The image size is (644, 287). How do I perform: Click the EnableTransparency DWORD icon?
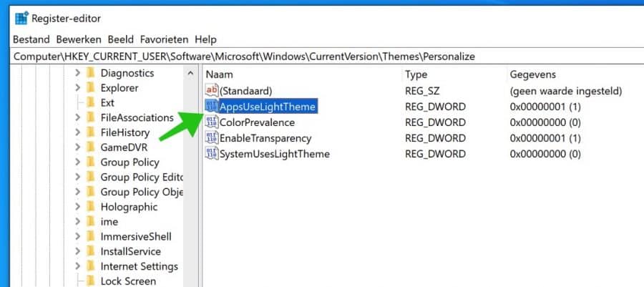212,138
